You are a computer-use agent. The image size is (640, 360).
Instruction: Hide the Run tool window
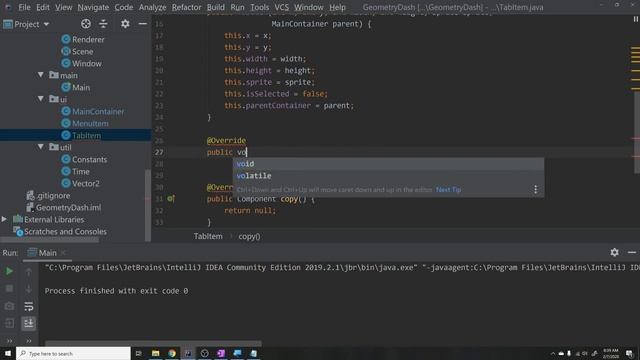(x=632, y=252)
